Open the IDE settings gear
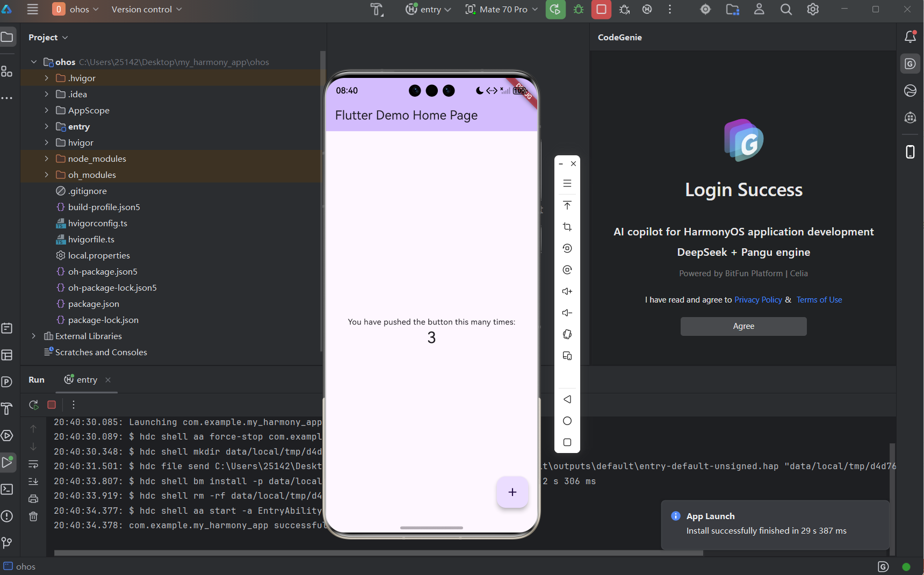924x575 pixels. [813, 9]
